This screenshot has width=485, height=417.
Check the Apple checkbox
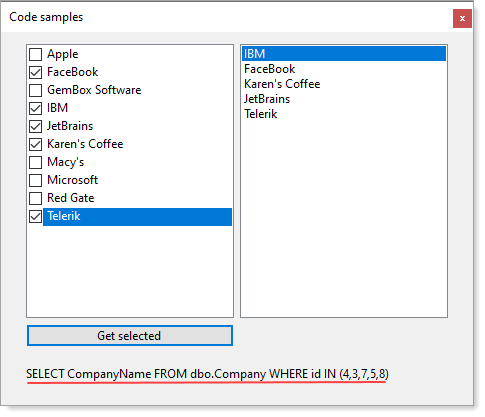pos(35,54)
